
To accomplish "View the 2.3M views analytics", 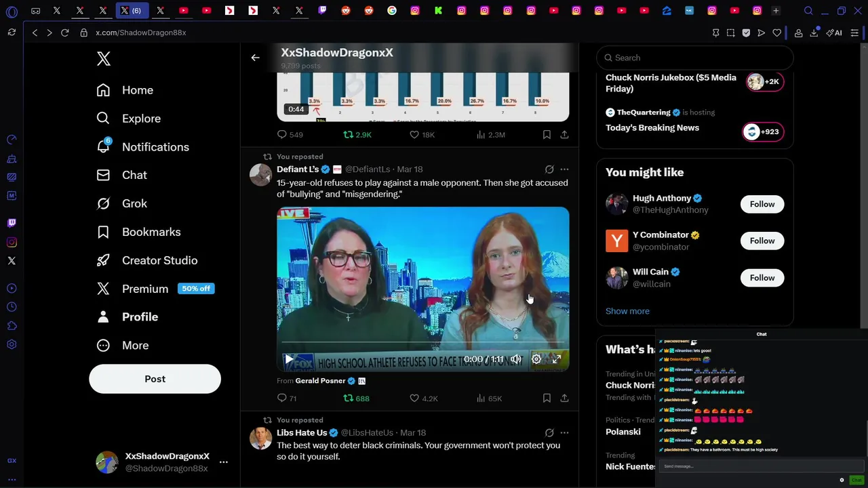I will click(x=490, y=135).
